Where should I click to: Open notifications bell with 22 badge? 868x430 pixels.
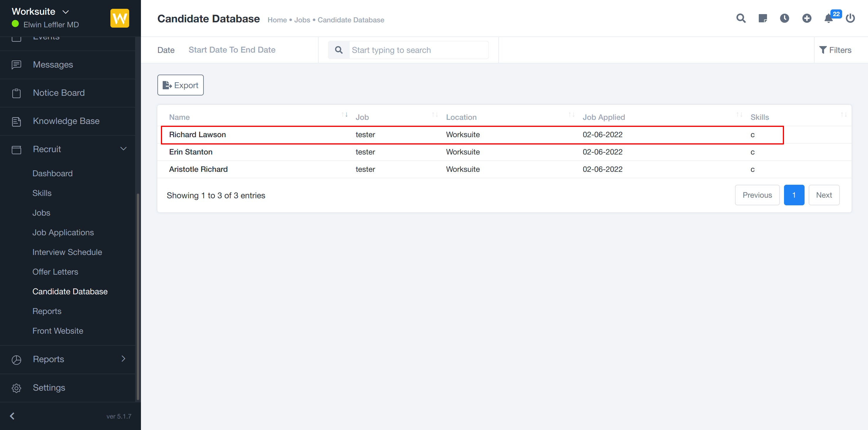tap(829, 18)
